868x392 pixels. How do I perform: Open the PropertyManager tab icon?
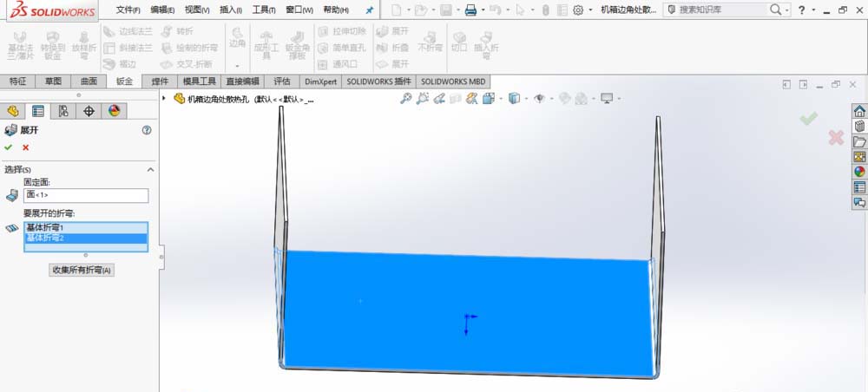click(37, 111)
